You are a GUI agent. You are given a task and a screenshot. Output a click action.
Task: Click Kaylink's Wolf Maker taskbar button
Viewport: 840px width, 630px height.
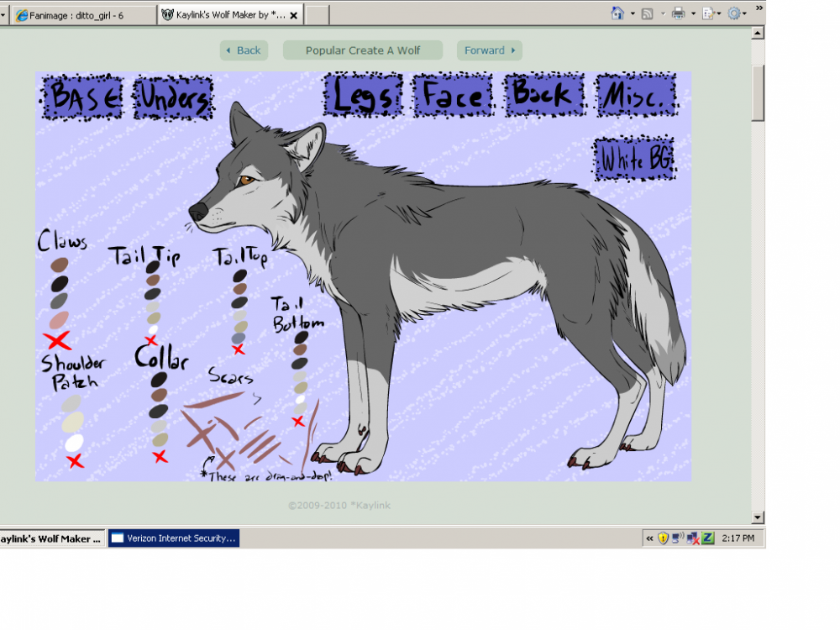click(x=52, y=538)
